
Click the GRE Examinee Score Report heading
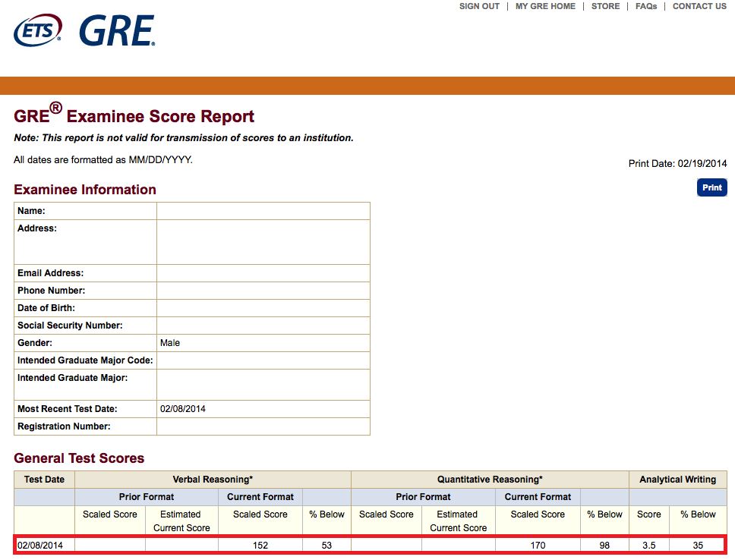coord(134,114)
